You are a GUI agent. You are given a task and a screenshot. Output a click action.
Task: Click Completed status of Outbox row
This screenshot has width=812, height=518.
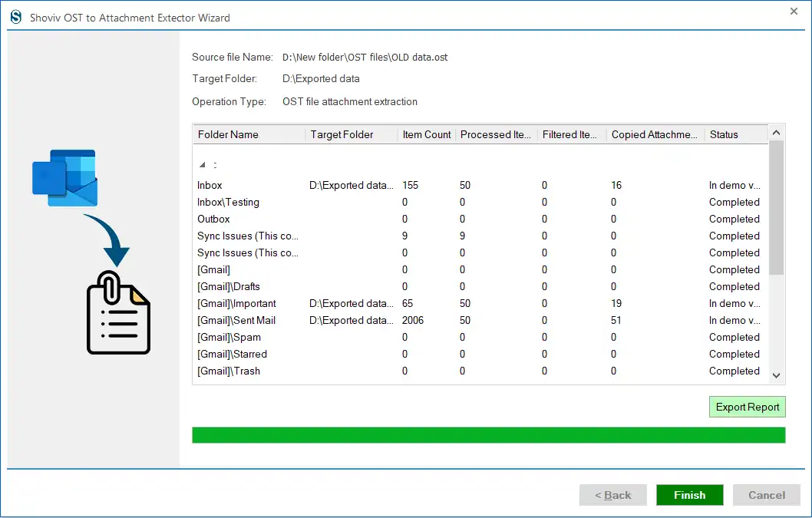point(734,219)
